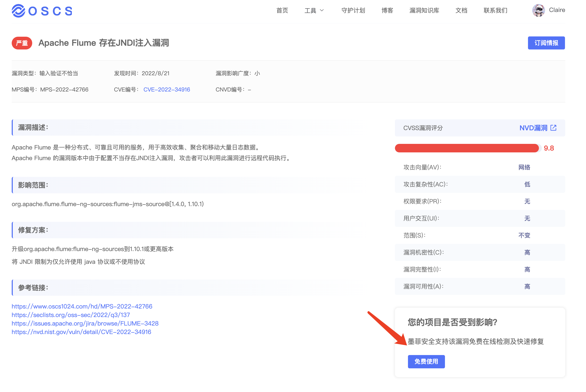
Task: Click 联系我们 in the navigation bar
Action: point(495,10)
